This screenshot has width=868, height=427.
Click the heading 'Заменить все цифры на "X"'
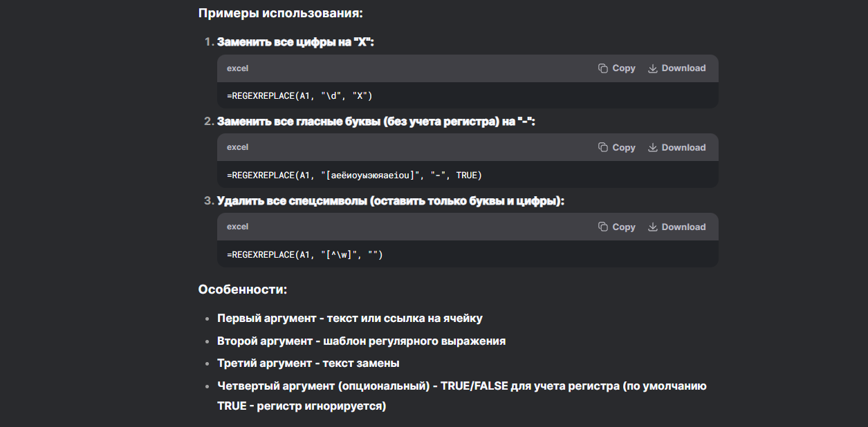(x=295, y=42)
